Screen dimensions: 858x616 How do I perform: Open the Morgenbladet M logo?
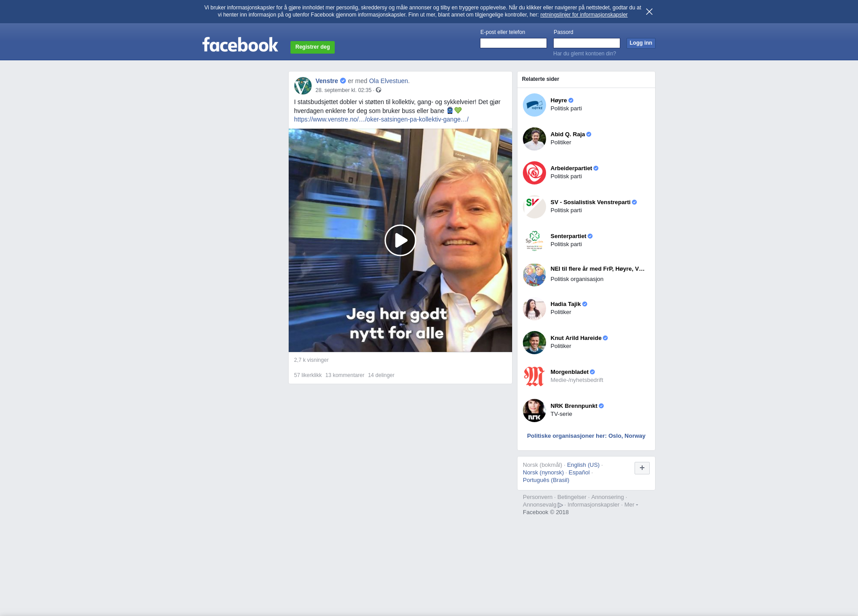tap(534, 377)
